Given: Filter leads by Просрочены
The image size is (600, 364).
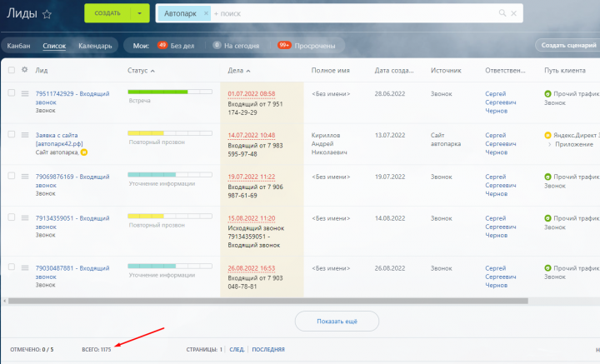Looking at the screenshot, I should click(315, 46).
